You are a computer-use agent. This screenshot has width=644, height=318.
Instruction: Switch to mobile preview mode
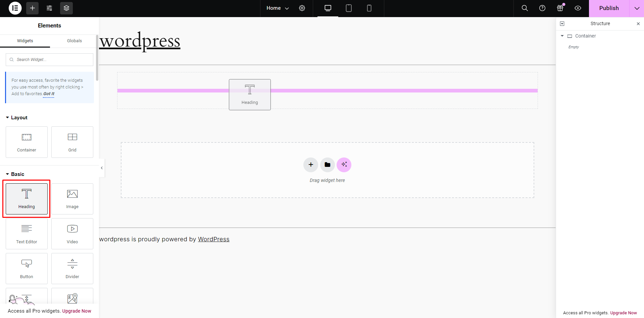(369, 8)
